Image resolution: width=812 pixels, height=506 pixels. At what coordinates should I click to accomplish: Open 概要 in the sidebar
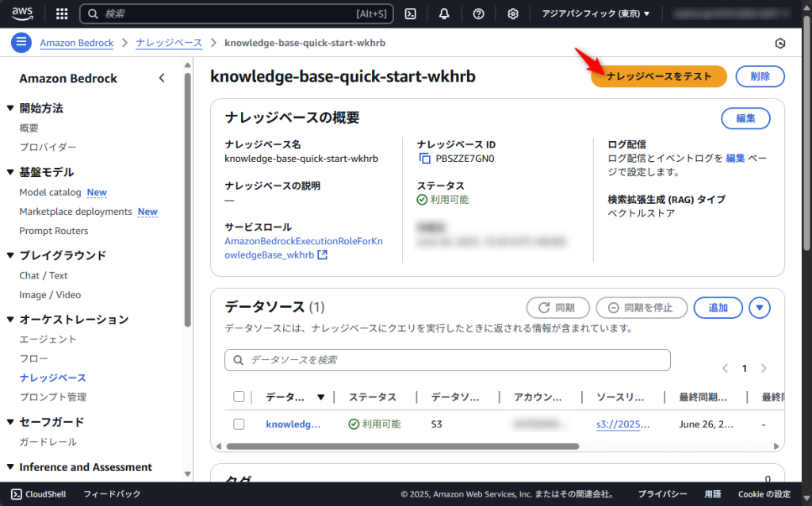pyautogui.click(x=29, y=128)
